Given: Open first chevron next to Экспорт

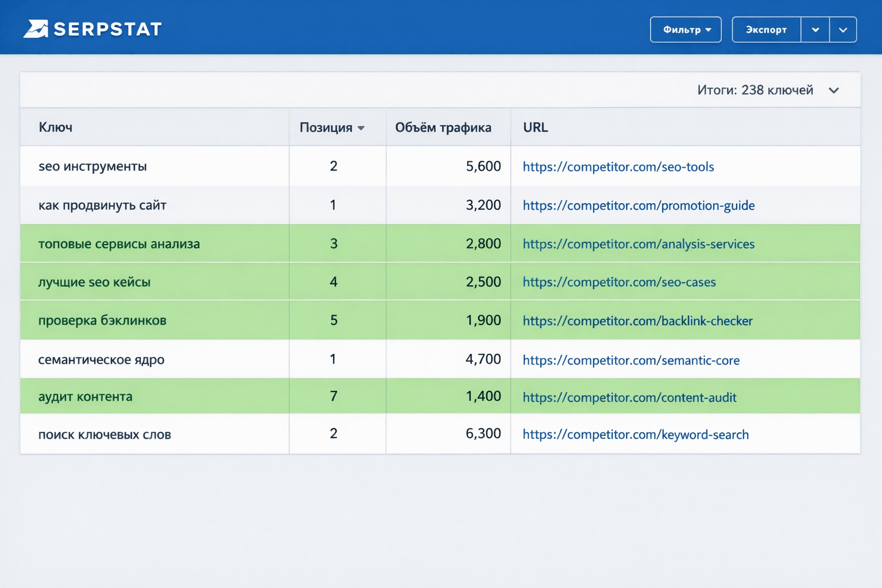Looking at the screenshot, I should [x=815, y=29].
